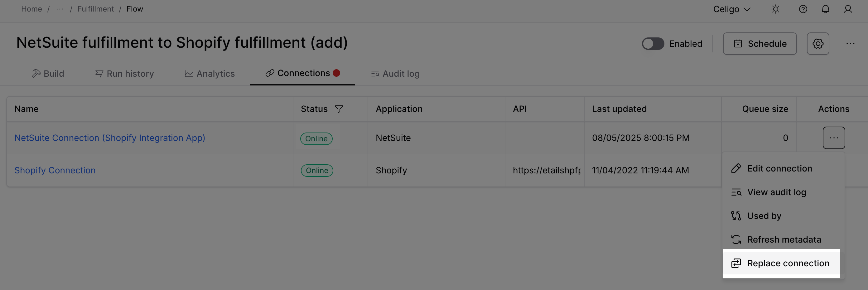
Task: Click the 11/04/2022 11:19:44 AM timestamp
Action: [x=640, y=170]
